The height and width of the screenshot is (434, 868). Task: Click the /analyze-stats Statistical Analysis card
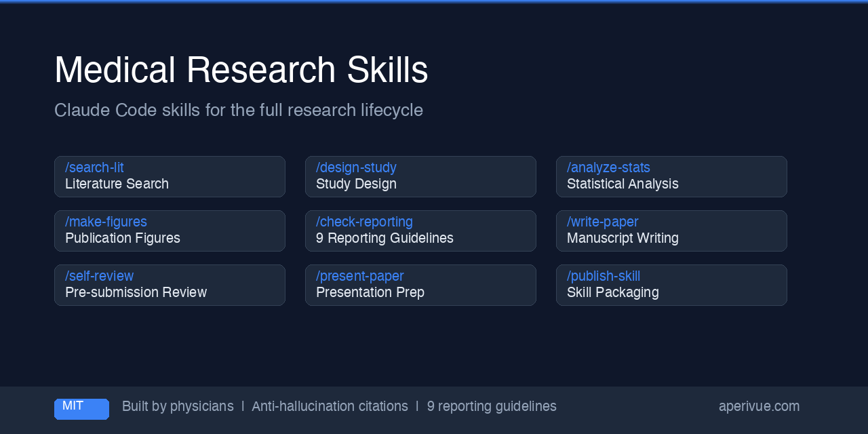click(671, 176)
